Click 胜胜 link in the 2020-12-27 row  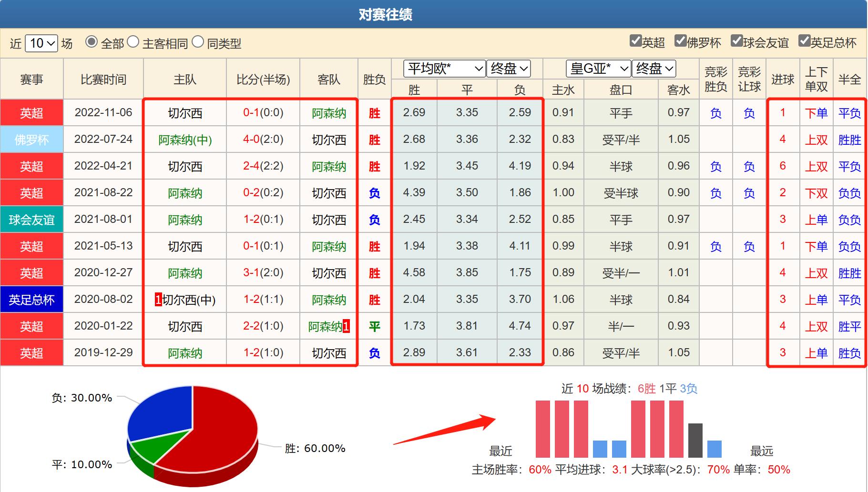pos(849,273)
